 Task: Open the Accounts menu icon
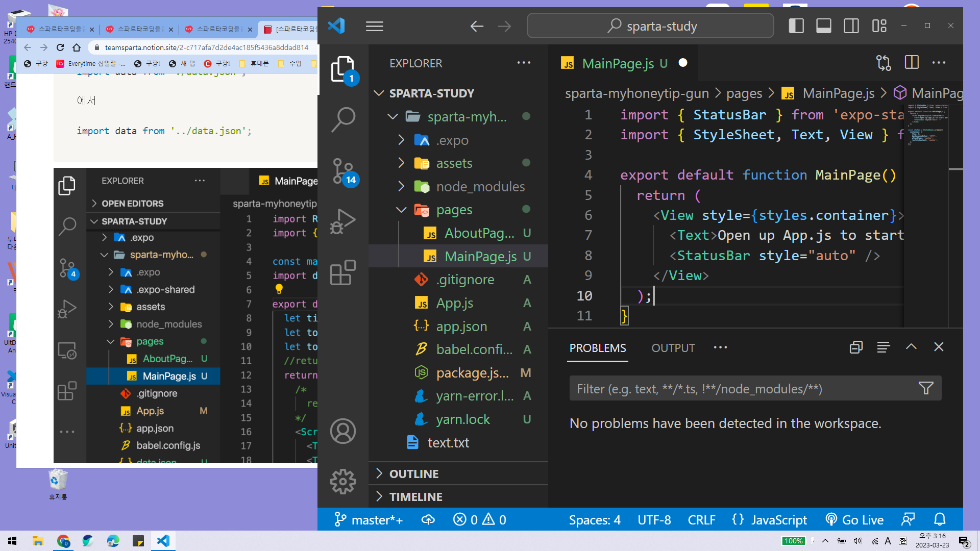(342, 431)
